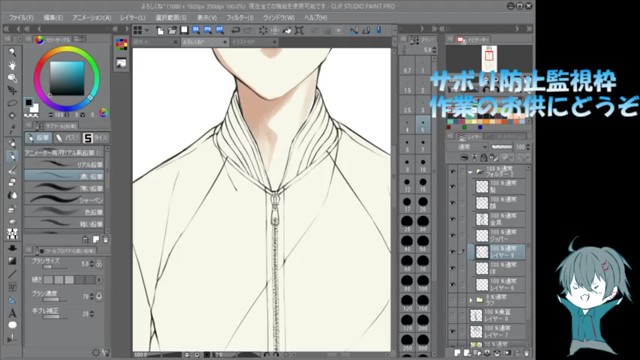640x360 pixels.
Task: Hide the 金具 layer via eye icon
Action: pos(452,219)
